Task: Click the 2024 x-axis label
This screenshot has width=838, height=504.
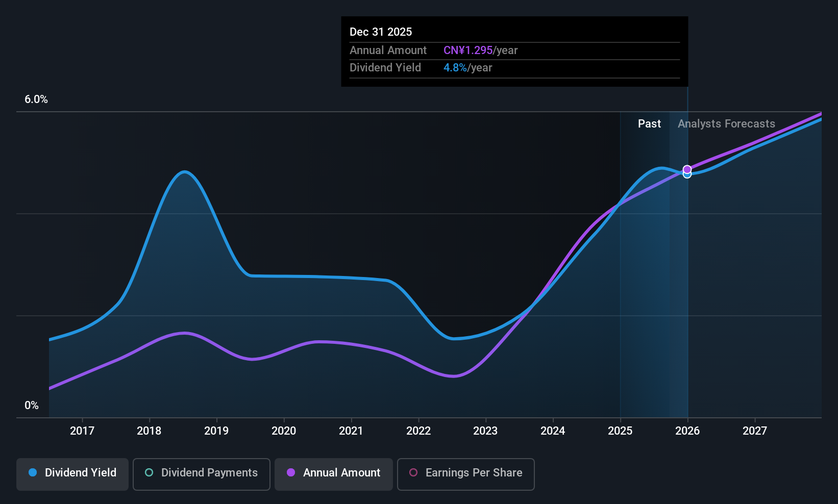Action: point(553,431)
